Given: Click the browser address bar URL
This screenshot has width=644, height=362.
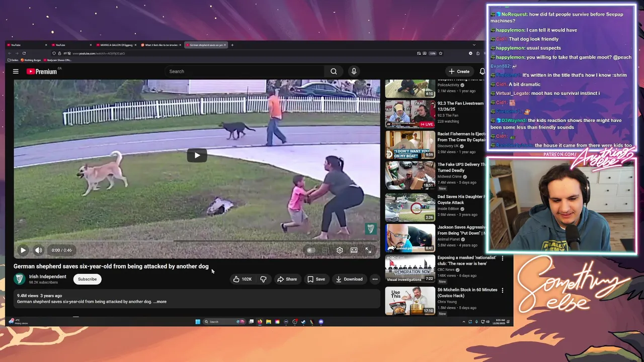Looking at the screenshot, I should [99, 53].
